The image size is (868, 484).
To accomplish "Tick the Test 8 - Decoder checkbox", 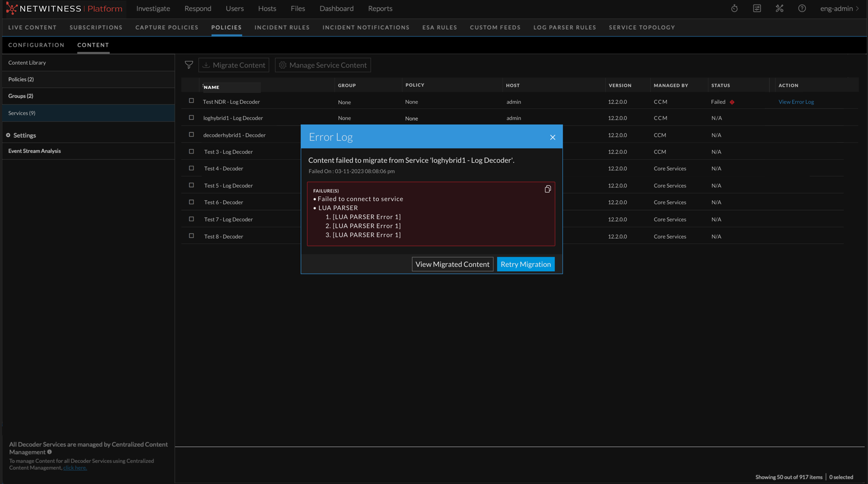I will tap(191, 236).
